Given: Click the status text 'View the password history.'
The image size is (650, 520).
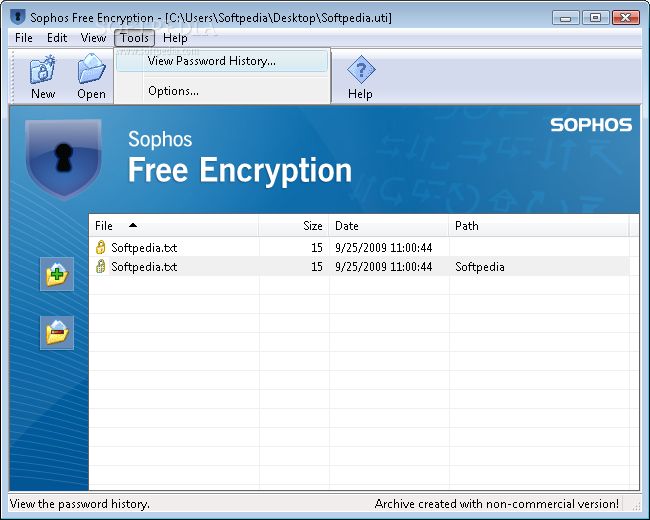Looking at the screenshot, I should click(80, 504).
